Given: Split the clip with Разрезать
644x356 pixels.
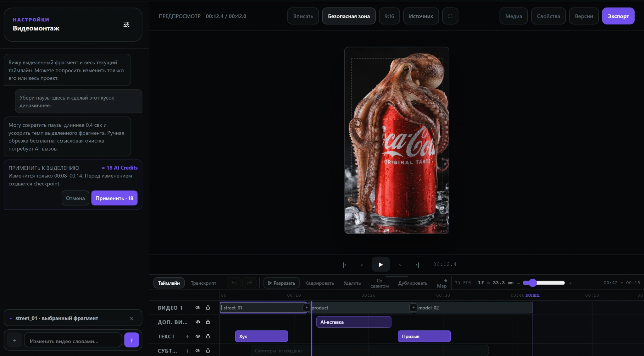Looking at the screenshot, I should click(x=281, y=283).
